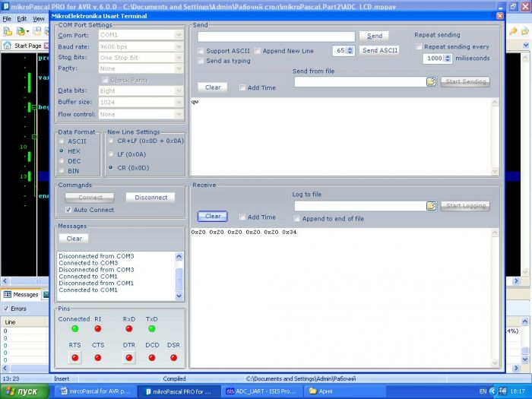Select LF (0x0A) new line setting
Image resolution: width=532 pixels, height=399 pixels.
[111, 154]
